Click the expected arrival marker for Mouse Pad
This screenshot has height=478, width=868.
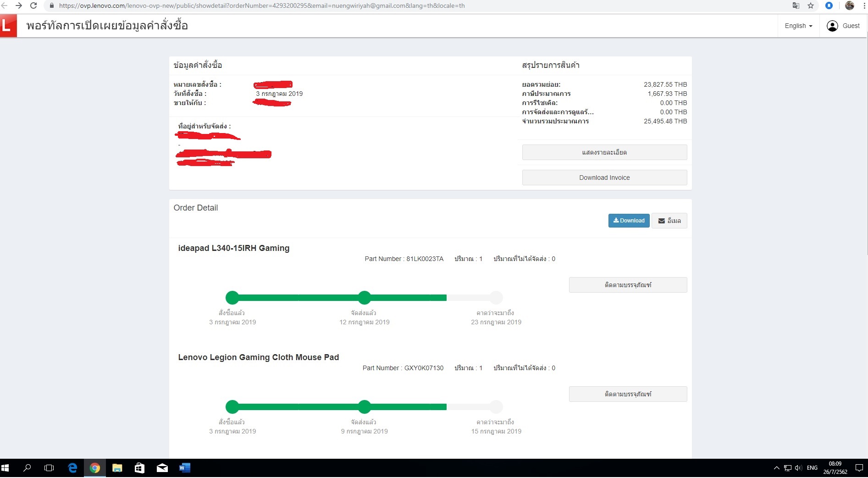tap(496, 407)
